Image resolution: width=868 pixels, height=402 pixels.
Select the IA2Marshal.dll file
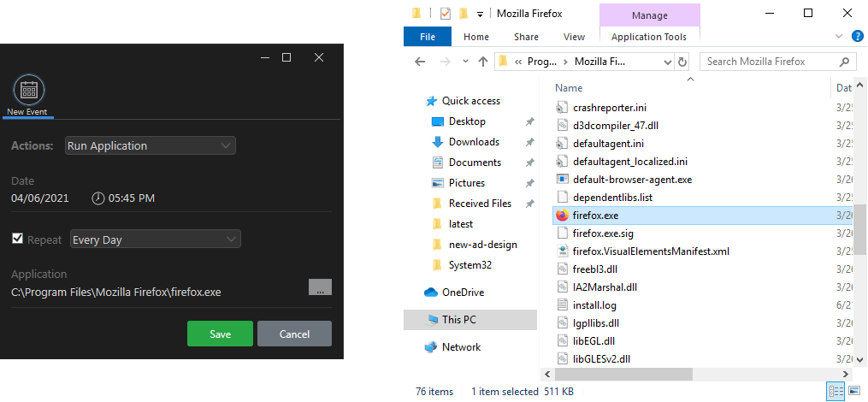(605, 287)
